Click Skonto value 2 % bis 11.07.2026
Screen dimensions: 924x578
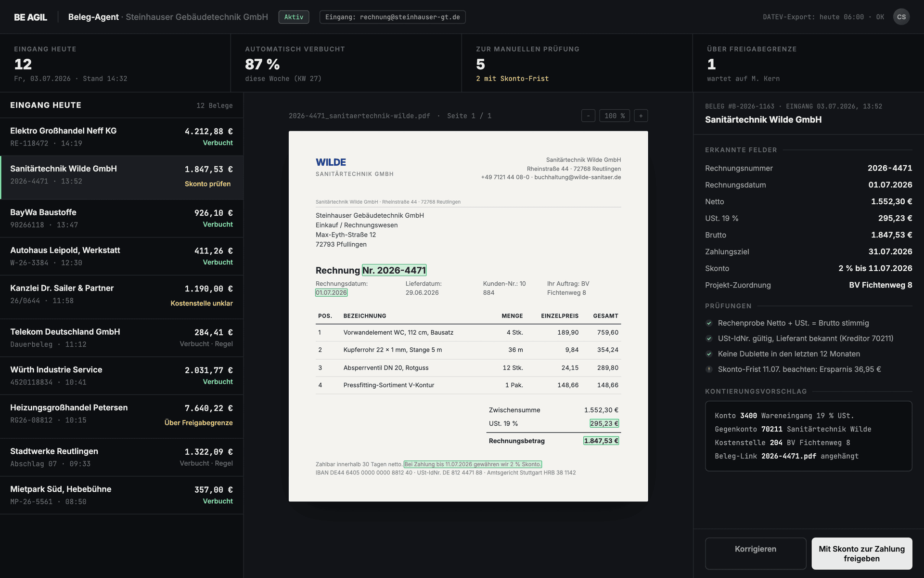pos(875,268)
